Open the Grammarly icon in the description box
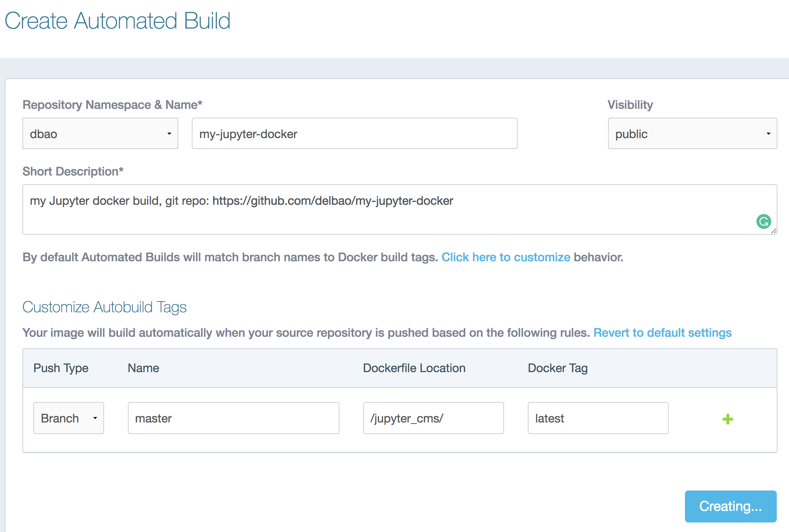 [x=763, y=221]
